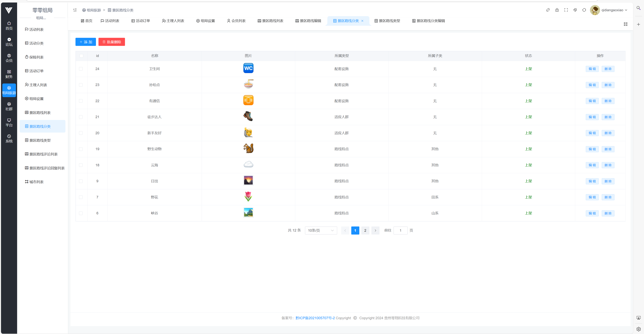The image size is (644, 334).
Task: Click the sidebar collapse icon
Action: [x=75, y=10]
